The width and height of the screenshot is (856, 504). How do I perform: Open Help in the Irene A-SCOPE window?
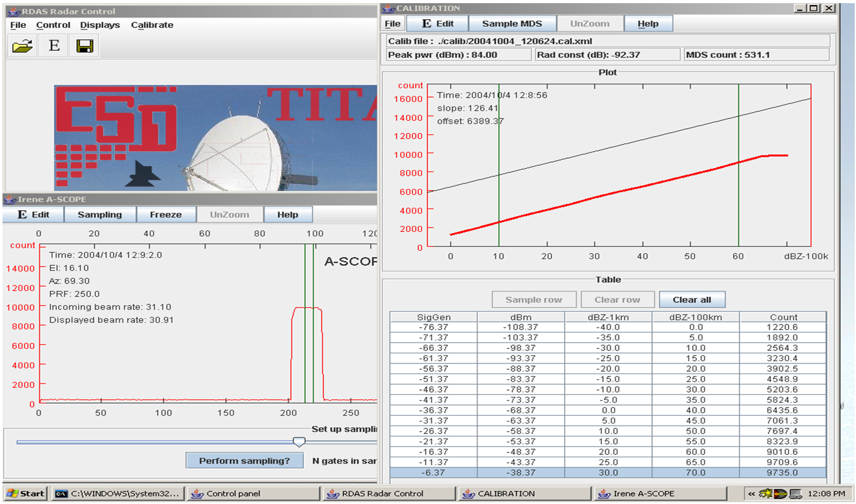pyautogui.click(x=287, y=214)
